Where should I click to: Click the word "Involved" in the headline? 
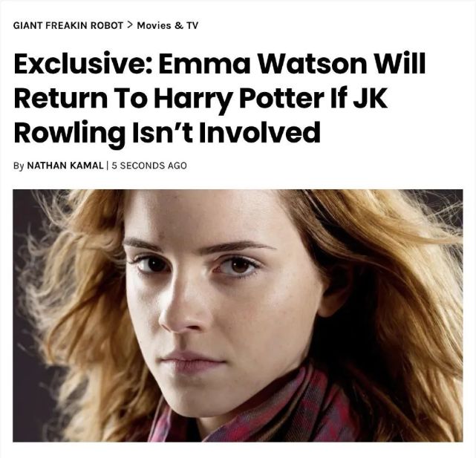(x=260, y=131)
